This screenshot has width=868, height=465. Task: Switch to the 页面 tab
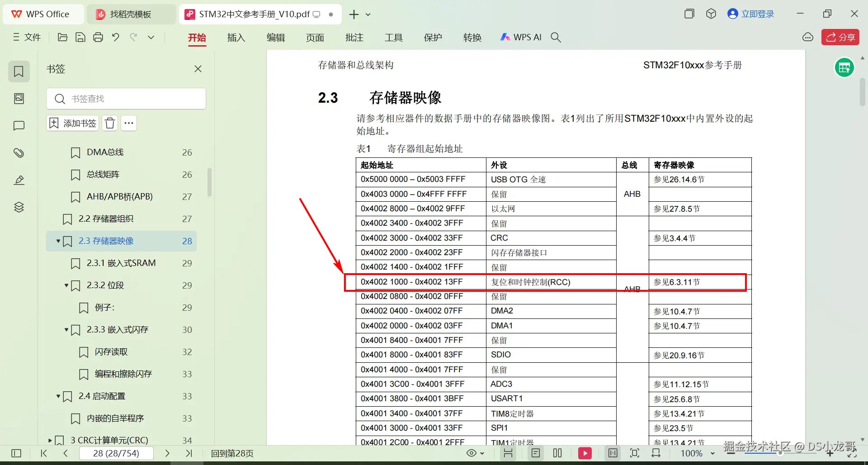point(315,38)
